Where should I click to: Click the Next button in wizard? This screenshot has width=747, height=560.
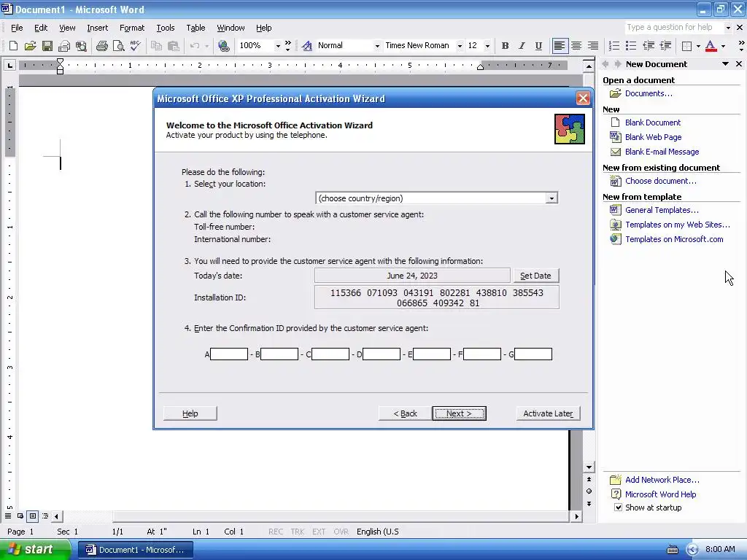pos(460,413)
